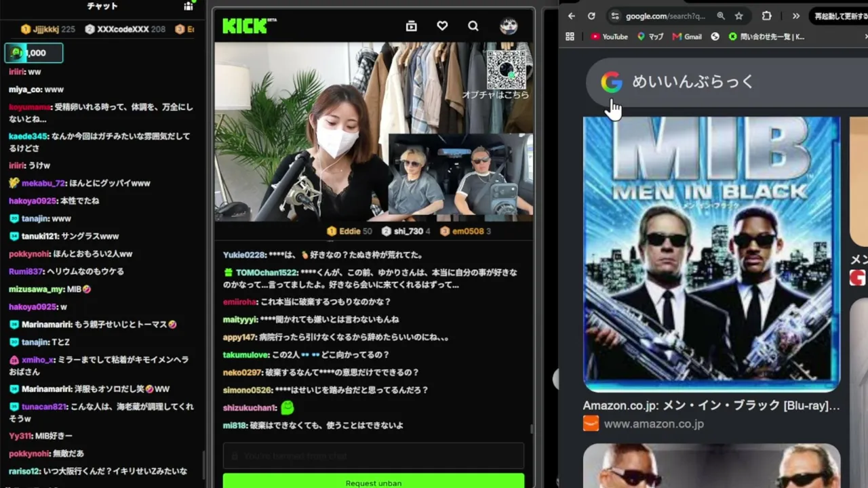Click the zoom magnifier in address bar
This screenshot has width=868, height=488.
[x=721, y=16]
